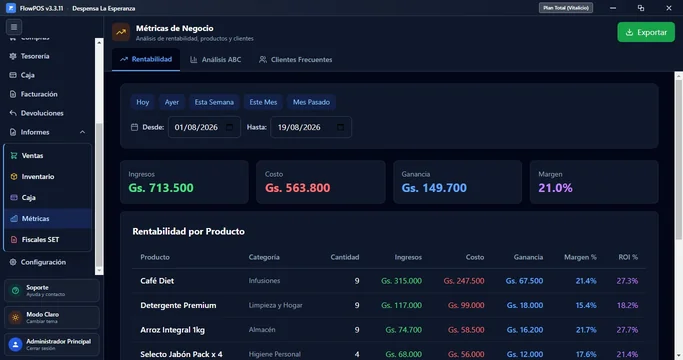Select Métricas in the sidebar
Image resolution: width=683 pixels, height=360 pixels.
pyautogui.click(x=48, y=218)
